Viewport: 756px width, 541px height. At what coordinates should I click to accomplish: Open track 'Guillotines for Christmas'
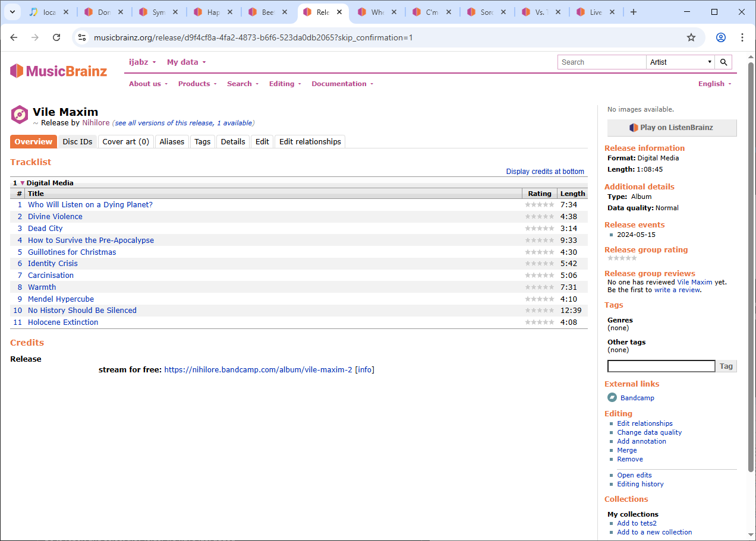tap(72, 252)
